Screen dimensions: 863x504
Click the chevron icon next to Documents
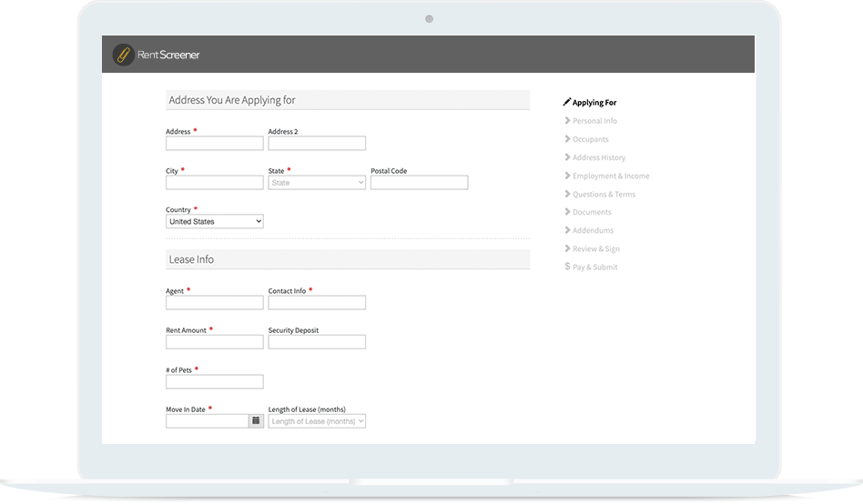(x=567, y=212)
